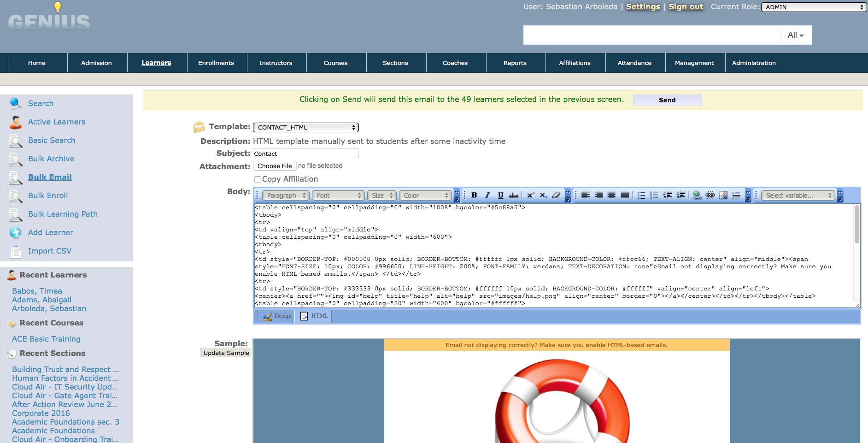
Task: Toggle bold formatting in body editor
Action: [474, 195]
